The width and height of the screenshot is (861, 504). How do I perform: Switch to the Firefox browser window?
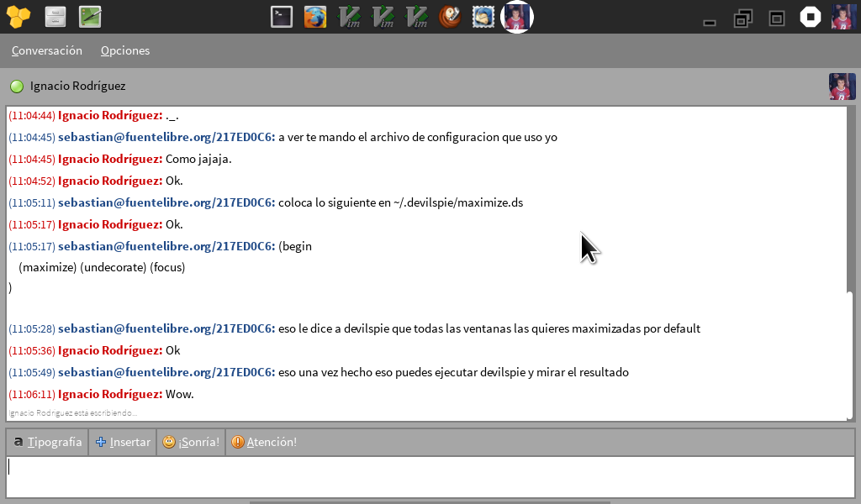315,17
